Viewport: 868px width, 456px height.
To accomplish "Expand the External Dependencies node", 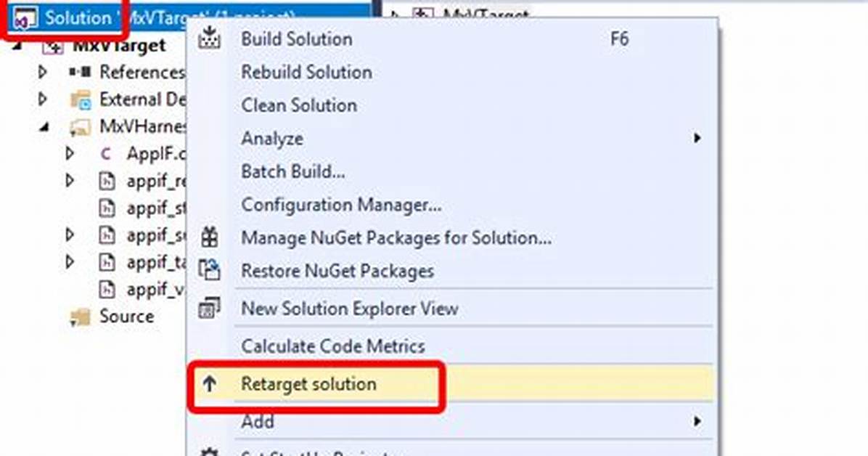I will 43,99.
